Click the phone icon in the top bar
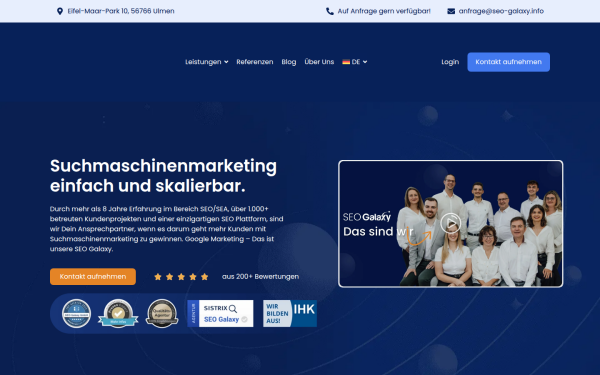 pyautogui.click(x=329, y=11)
